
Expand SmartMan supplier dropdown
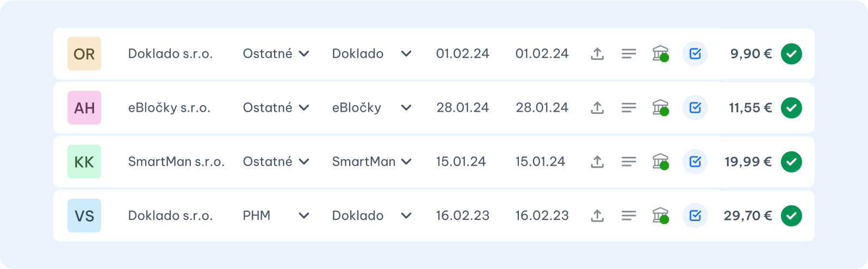point(371,162)
